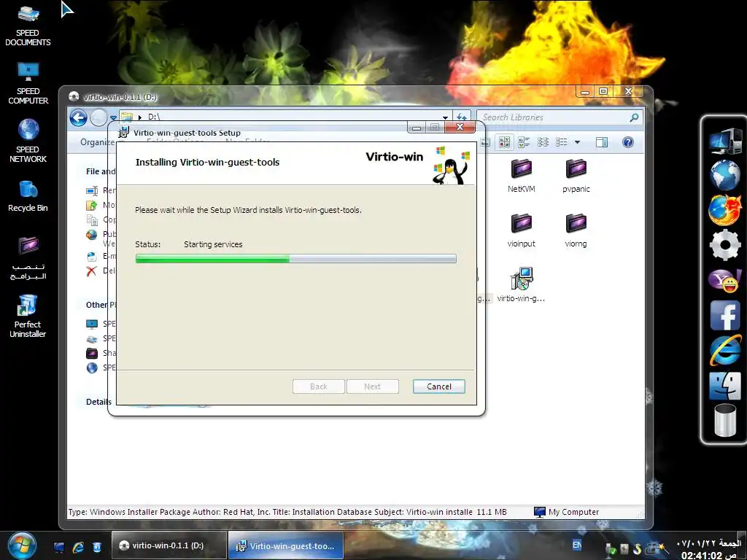Image resolution: width=747 pixels, height=560 pixels.
Task: Select the vioinput folder
Action: point(521,230)
